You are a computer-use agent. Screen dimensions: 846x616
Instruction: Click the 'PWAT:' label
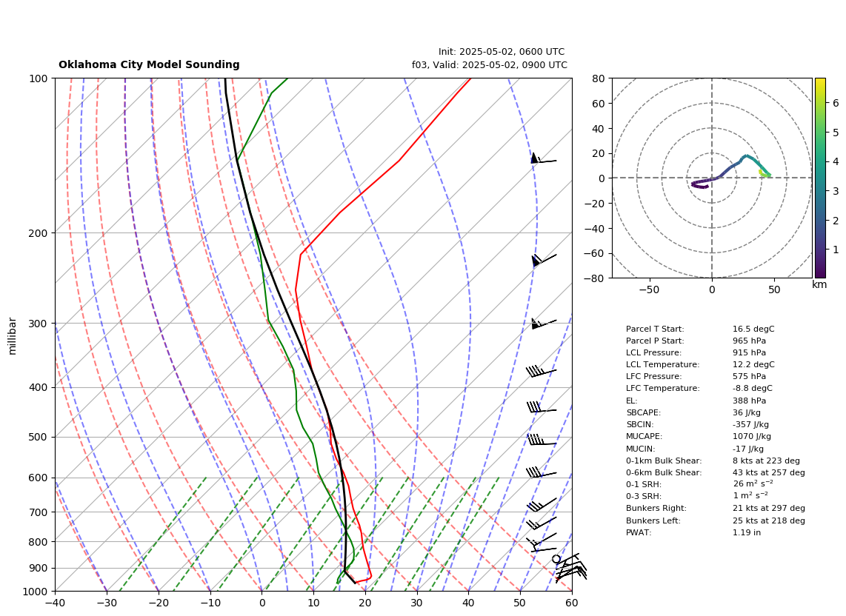point(639,532)
